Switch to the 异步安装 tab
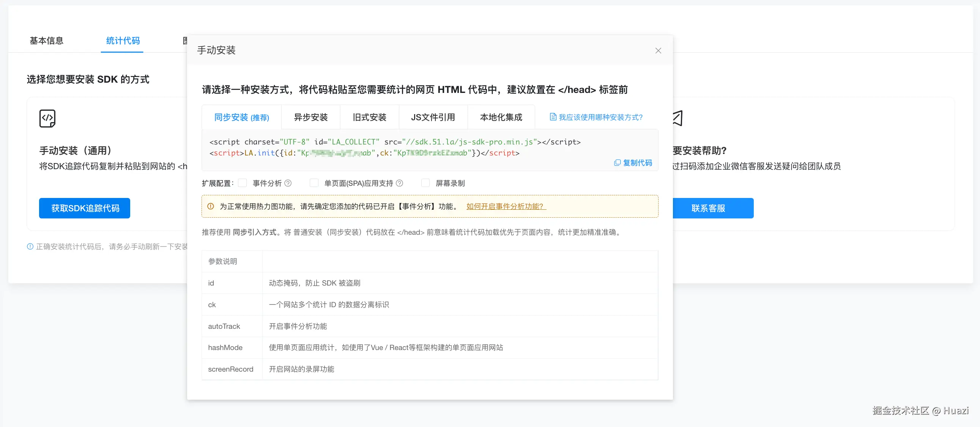 (310, 117)
